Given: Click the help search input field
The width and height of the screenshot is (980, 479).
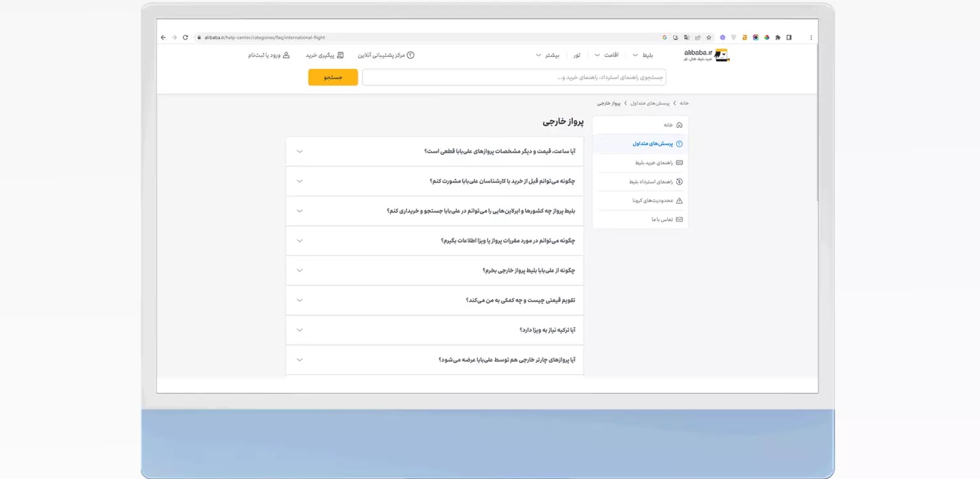Looking at the screenshot, I should tap(514, 77).
